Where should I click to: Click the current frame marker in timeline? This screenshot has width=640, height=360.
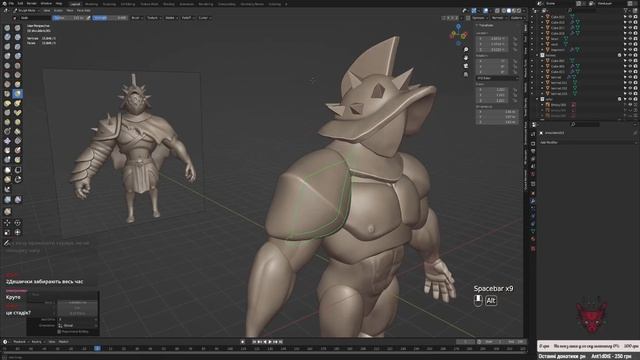[97, 348]
